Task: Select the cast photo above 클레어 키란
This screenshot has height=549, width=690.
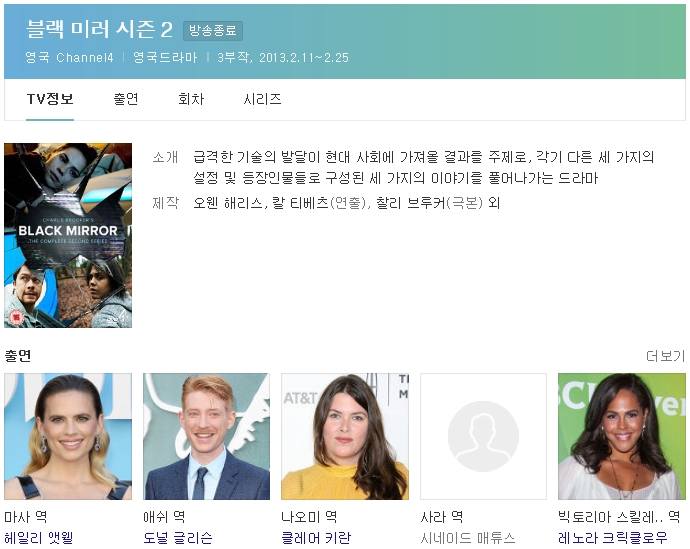Action: click(x=345, y=436)
